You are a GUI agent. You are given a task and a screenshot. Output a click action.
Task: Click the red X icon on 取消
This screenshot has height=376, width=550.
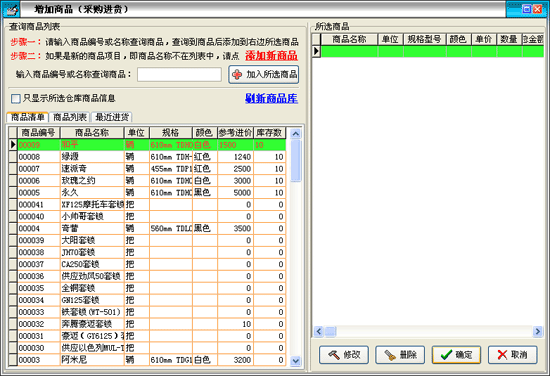[502, 355]
